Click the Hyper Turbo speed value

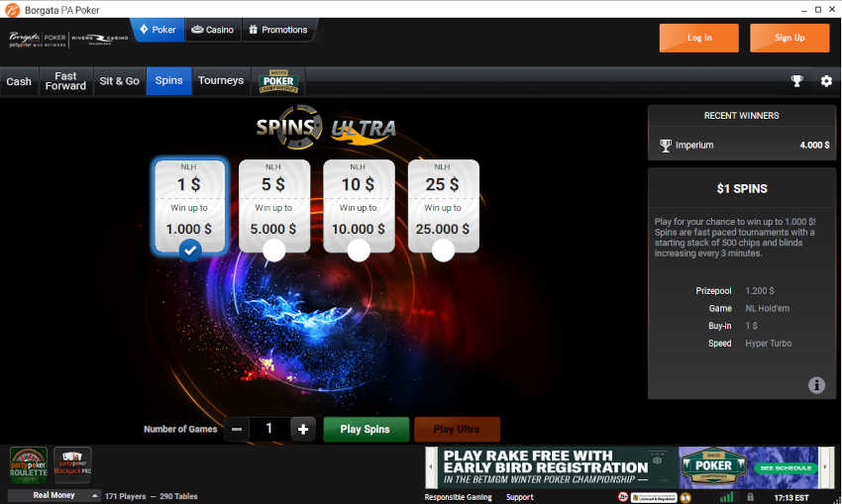pyautogui.click(x=769, y=344)
